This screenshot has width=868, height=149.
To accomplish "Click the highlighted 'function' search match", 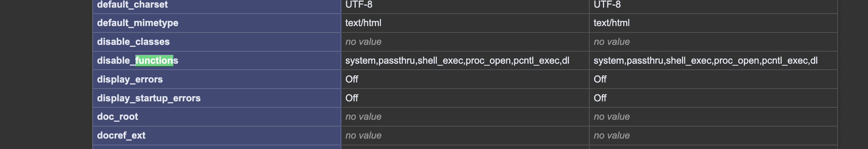I will click(154, 60).
